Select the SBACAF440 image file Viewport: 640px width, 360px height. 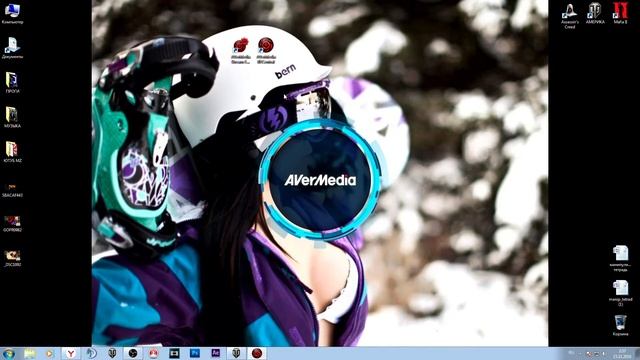[x=12, y=190]
